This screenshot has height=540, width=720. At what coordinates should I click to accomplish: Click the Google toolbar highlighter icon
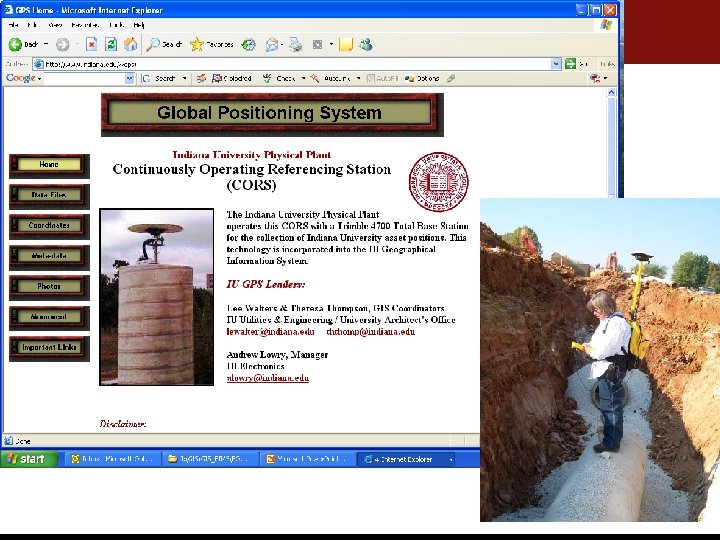point(451,79)
